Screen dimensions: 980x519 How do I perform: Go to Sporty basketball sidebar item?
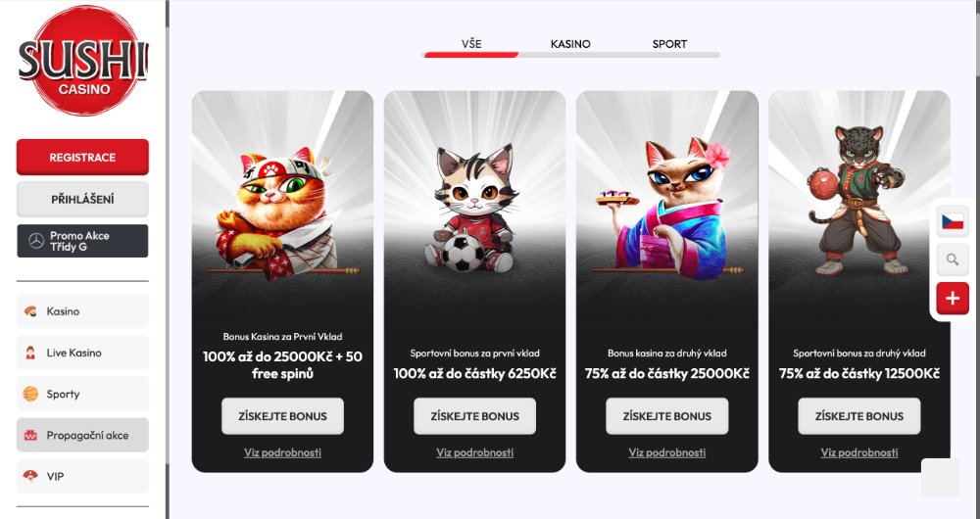pyautogui.click(x=82, y=394)
